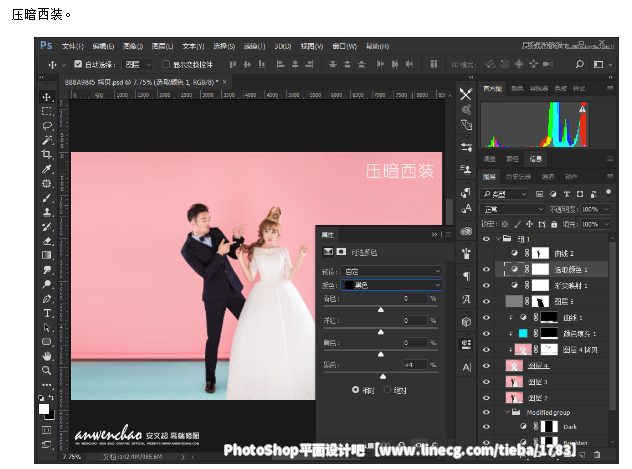This screenshot has width=632, height=469.
Task: Toggle the layer filter on/off switch
Action: [608, 193]
